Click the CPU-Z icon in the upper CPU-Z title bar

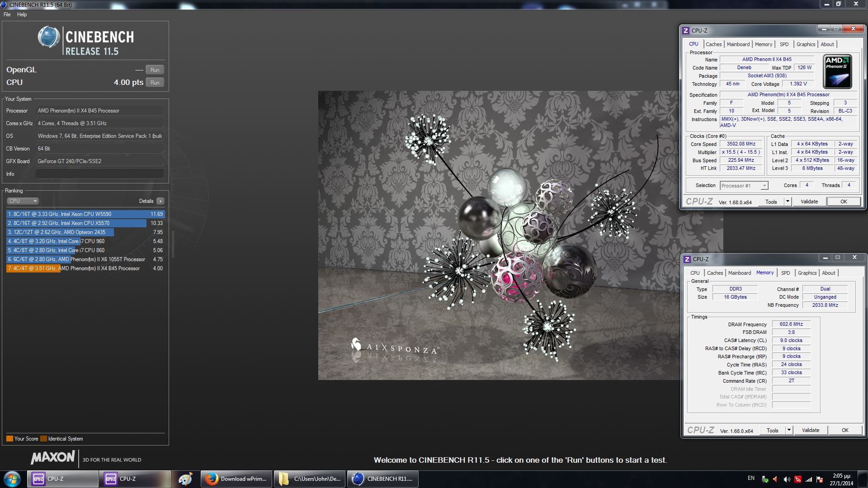tap(686, 31)
